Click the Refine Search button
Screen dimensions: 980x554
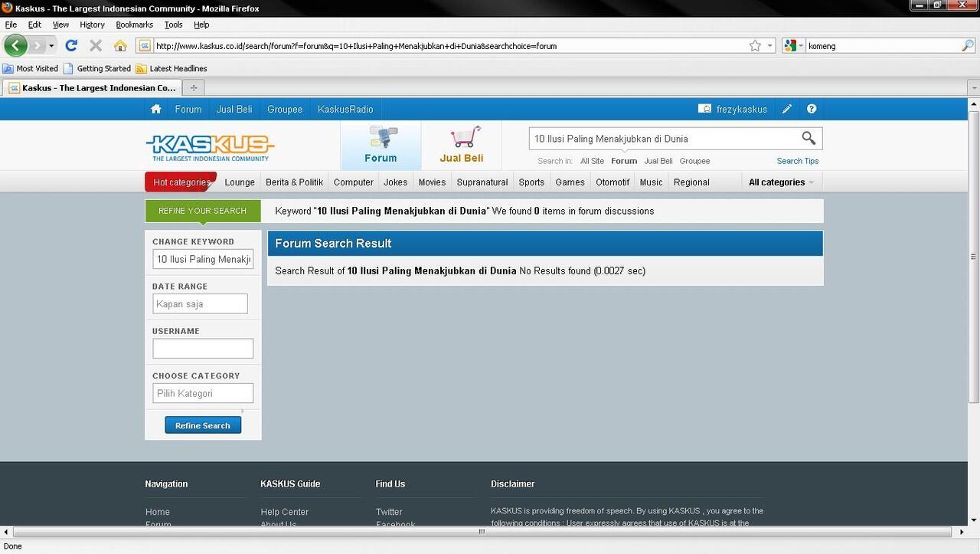click(x=203, y=425)
